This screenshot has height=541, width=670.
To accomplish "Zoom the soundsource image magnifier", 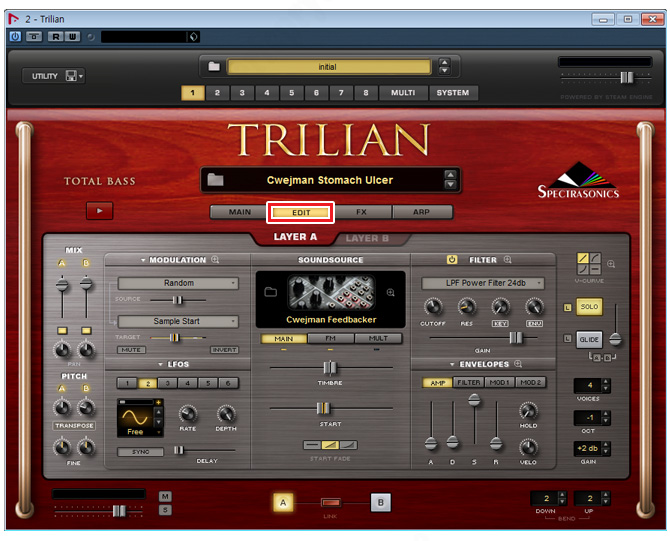I will [390, 292].
